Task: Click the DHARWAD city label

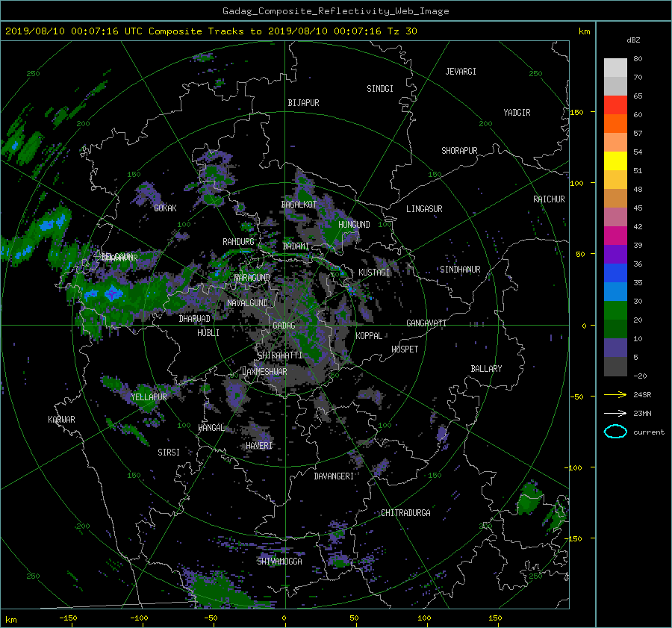Action: 195,319
